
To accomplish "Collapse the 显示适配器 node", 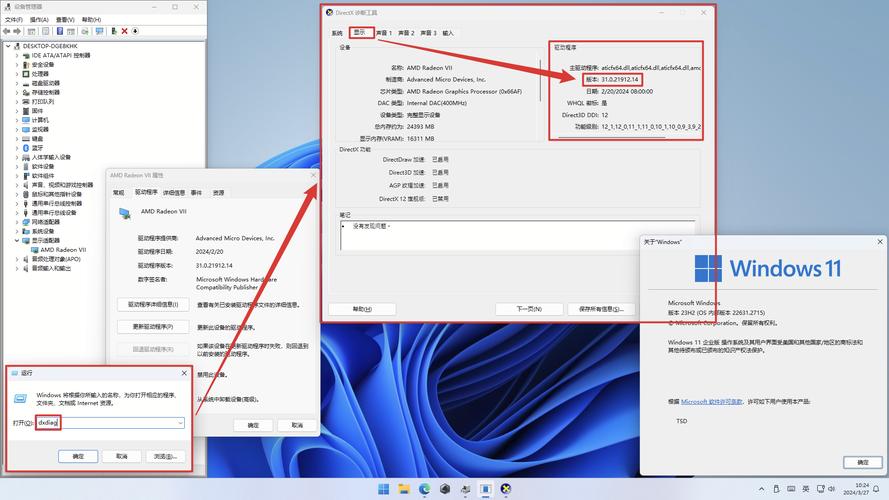I will (17, 240).
